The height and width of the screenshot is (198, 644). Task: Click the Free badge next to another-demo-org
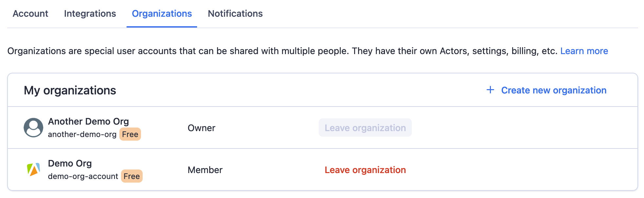130,134
